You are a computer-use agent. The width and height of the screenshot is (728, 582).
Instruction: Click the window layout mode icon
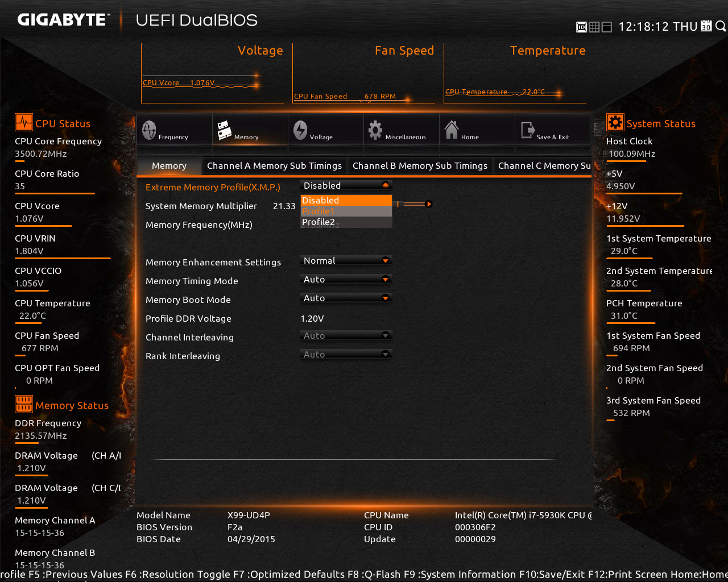click(x=606, y=27)
